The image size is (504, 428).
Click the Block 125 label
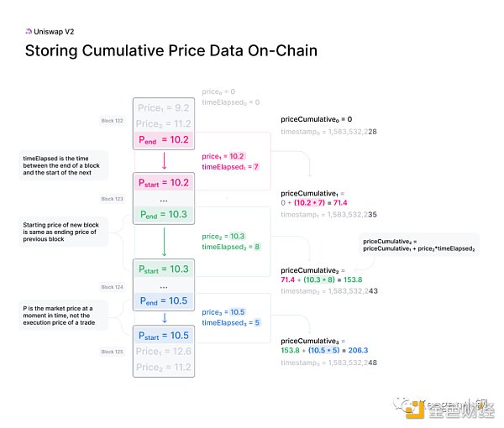[x=113, y=352]
